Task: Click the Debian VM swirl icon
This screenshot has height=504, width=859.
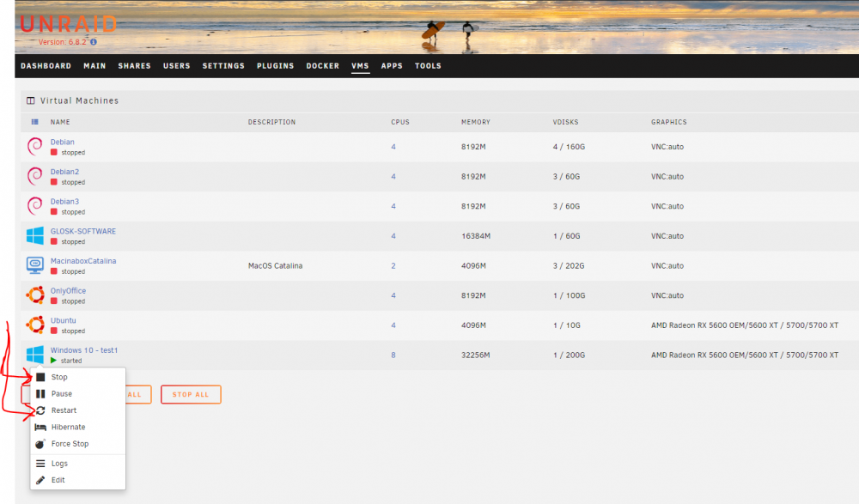Action: 34,146
